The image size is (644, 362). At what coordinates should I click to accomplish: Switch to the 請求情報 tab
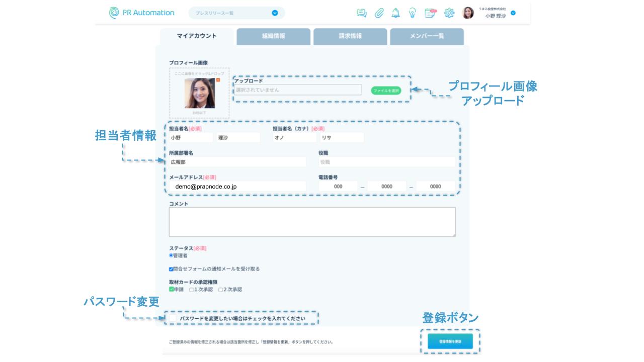[350, 36]
